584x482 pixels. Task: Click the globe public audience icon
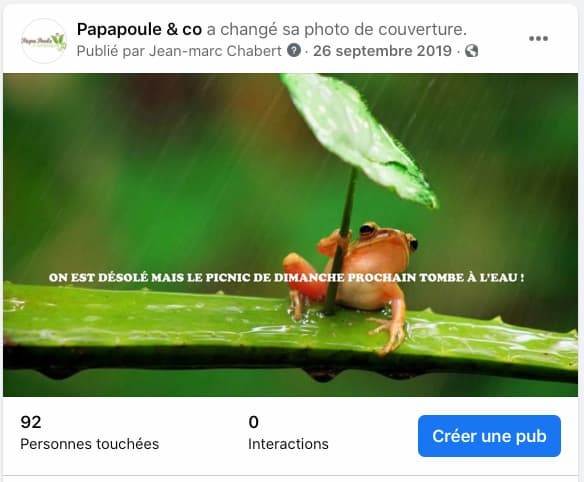click(x=472, y=51)
